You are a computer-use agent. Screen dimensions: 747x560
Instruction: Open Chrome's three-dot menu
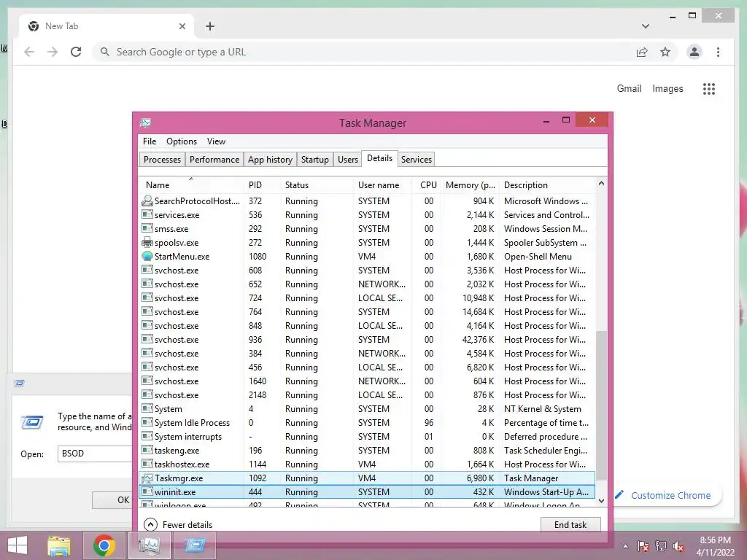(718, 52)
